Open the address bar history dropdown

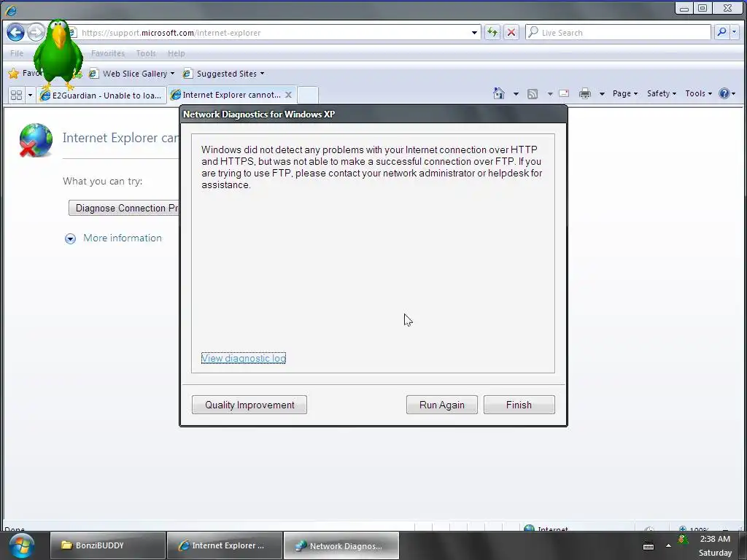474,32
